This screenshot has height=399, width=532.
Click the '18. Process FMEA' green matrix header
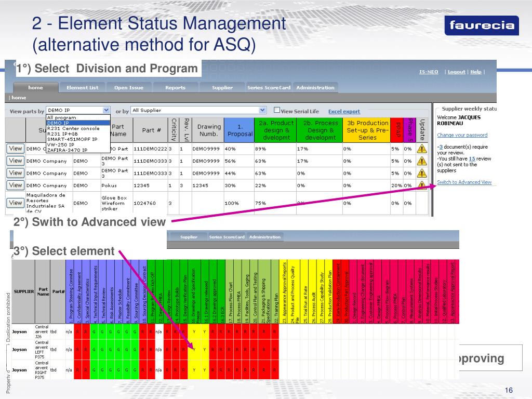[238, 292]
